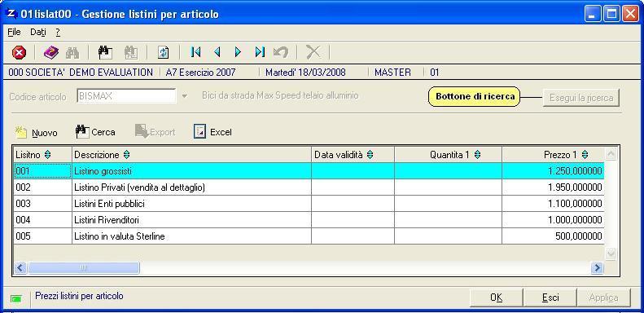Click the Applica button
644x313 pixels.
603,298
